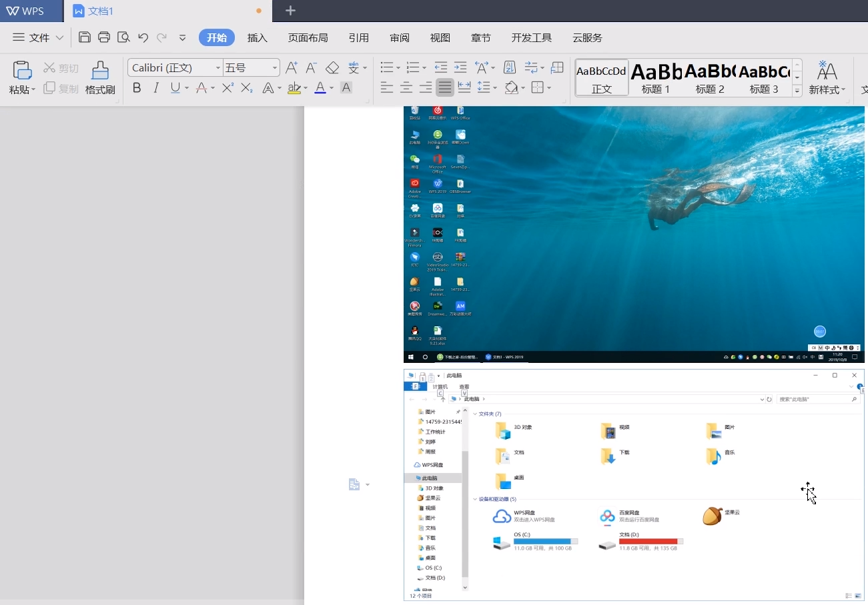Open a new tab with plus button
868x605 pixels.
coord(290,11)
